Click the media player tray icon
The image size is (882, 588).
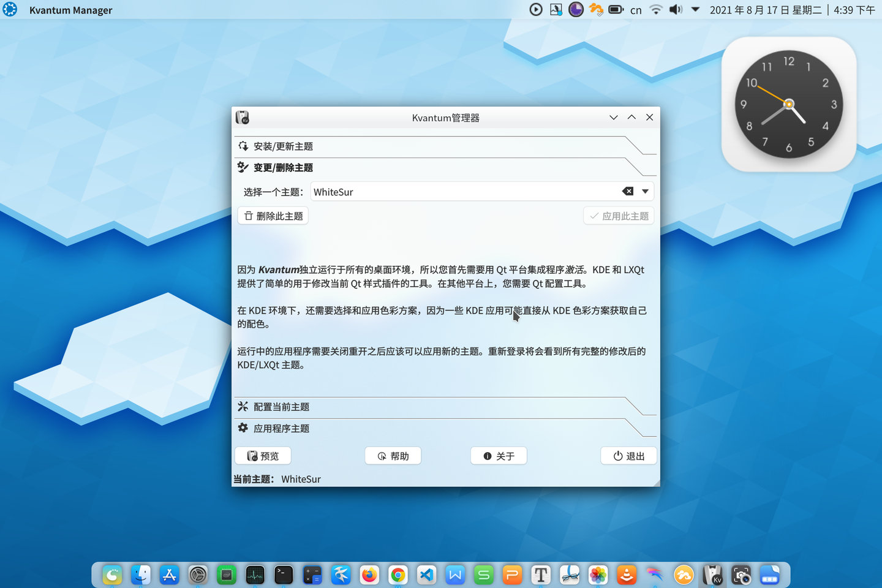536,9
